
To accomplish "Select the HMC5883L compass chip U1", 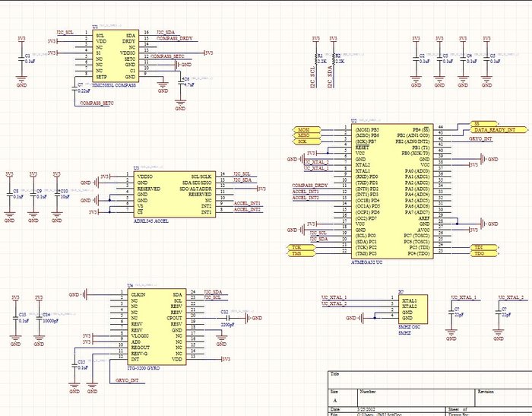I will [x=116, y=56].
